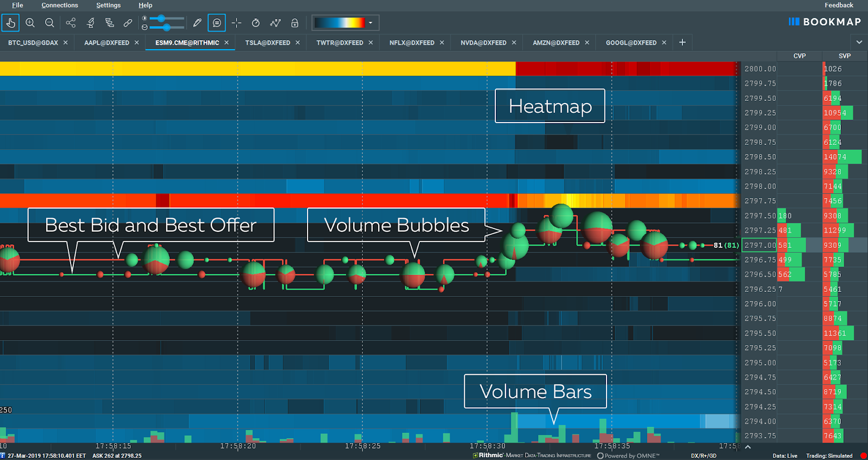Open the Connections menu
868x460 pixels.
60,5
